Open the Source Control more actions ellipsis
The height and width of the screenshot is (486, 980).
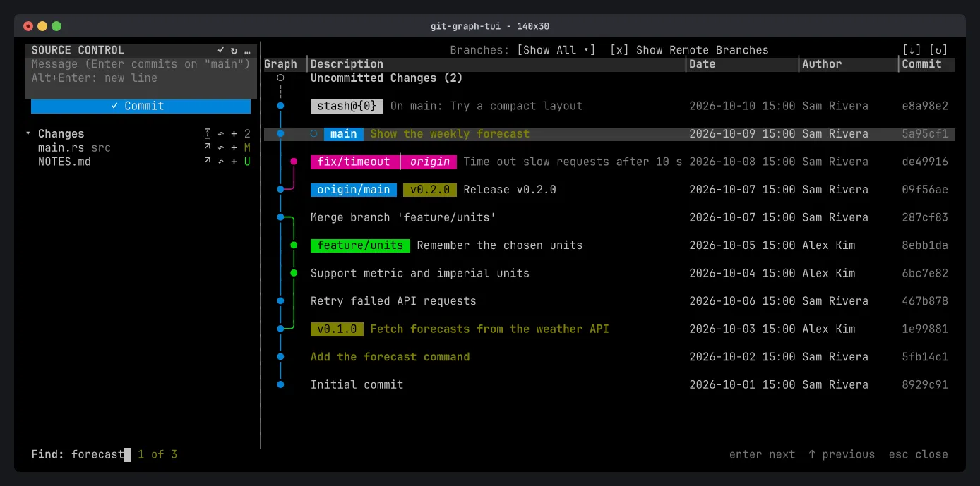coord(247,50)
